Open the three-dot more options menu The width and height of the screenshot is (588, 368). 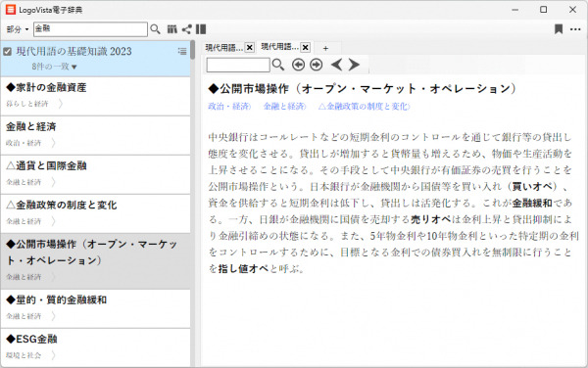575,29
